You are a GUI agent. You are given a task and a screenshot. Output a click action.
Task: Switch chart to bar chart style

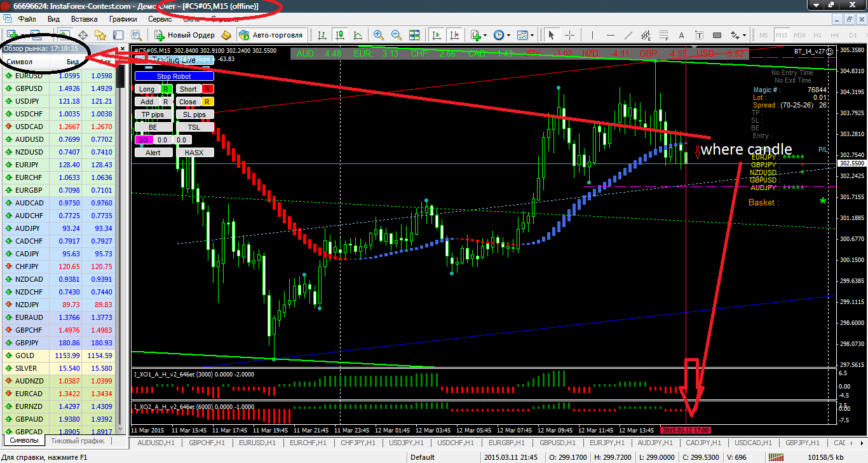323,34
